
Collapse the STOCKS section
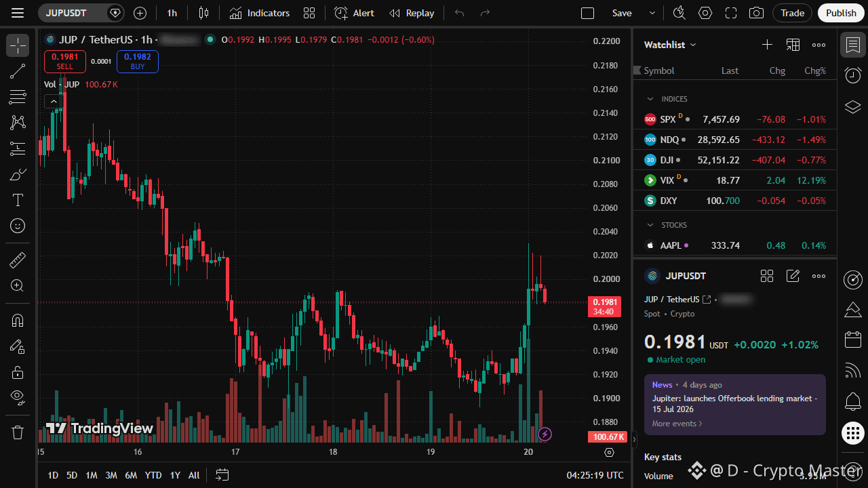click(x=650, y=225)
